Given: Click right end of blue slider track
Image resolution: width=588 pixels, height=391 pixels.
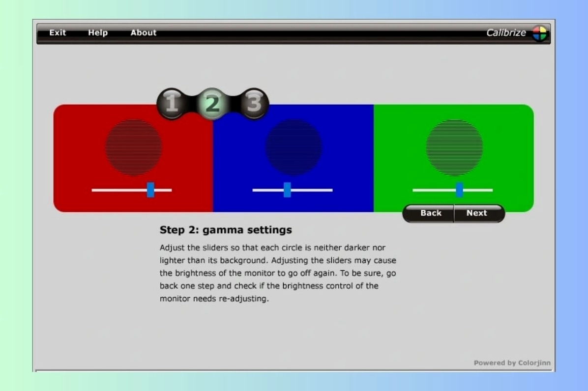Looking at the screenshot, I should (x=330, y=190).
